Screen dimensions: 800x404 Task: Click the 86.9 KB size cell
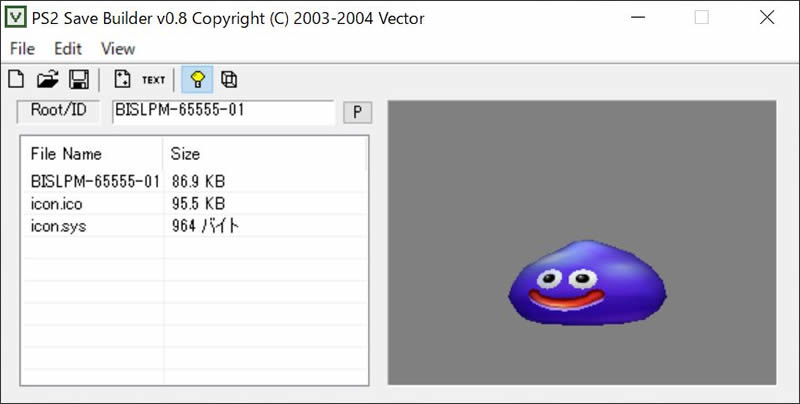click(x=198, y=182)
